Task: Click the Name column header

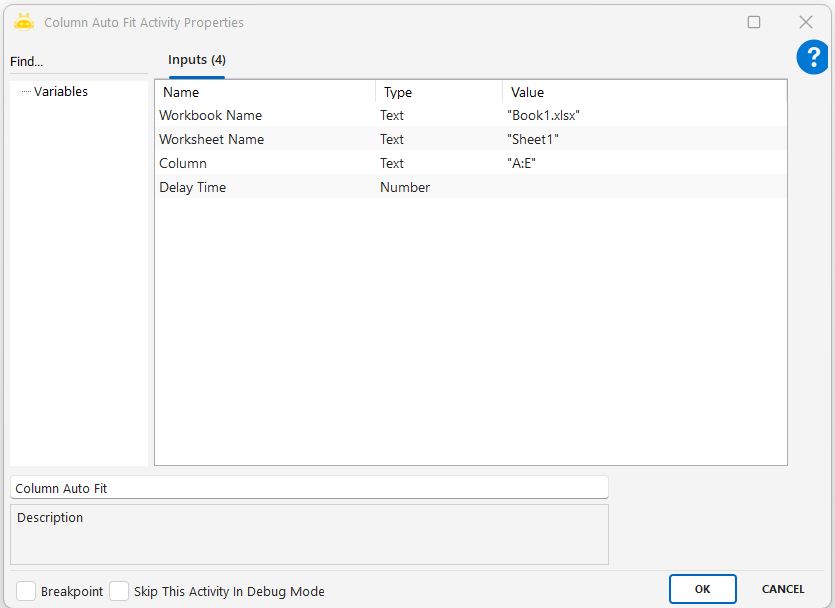Action: (265, 93)
